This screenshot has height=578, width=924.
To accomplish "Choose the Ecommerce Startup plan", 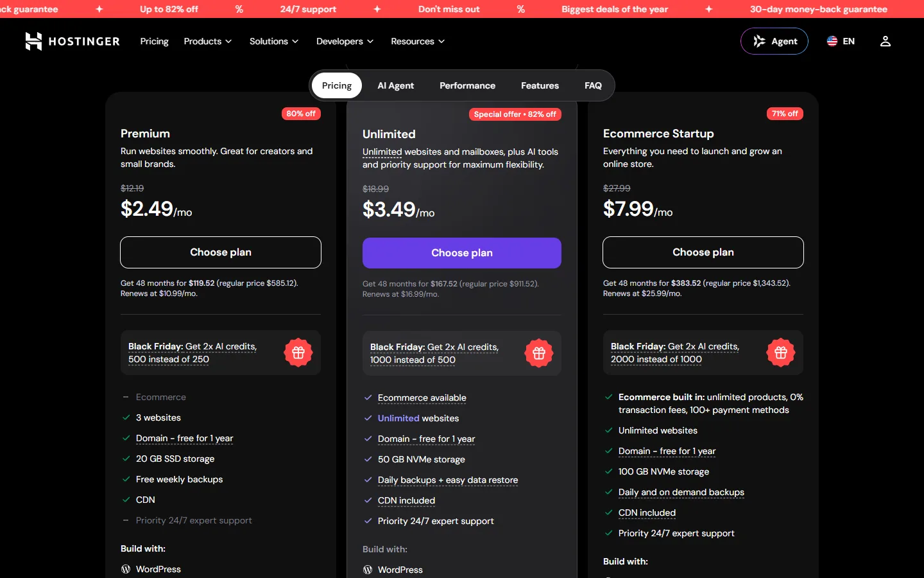I will [703, 252].
